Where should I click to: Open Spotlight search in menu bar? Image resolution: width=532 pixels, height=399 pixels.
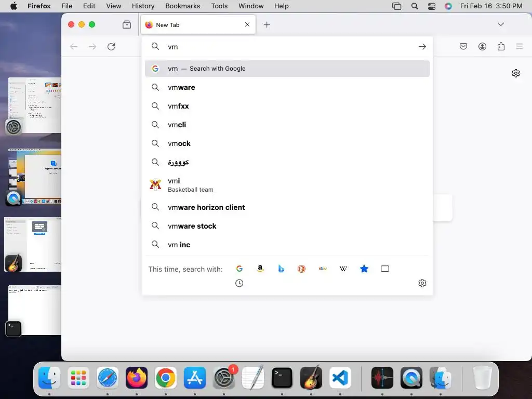click(414, 6)
